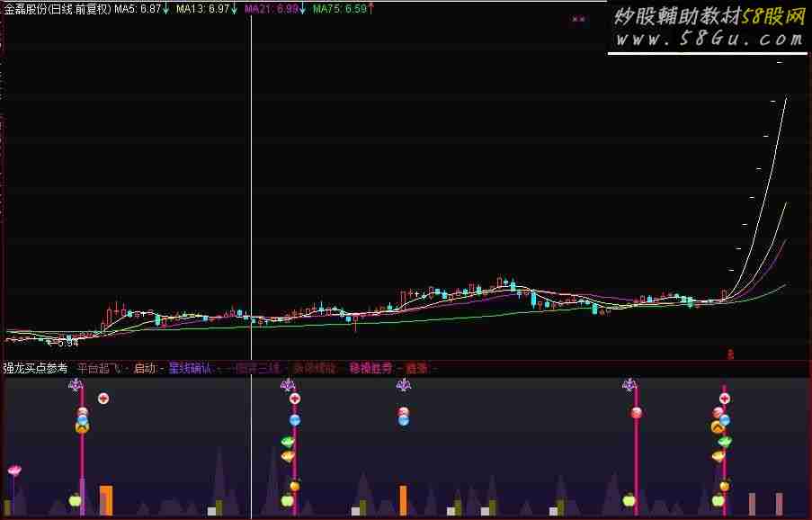This screenshot has height=520, width=812.
Task: Click the pink 稳操胜券 label
Action: pos(370,368)
